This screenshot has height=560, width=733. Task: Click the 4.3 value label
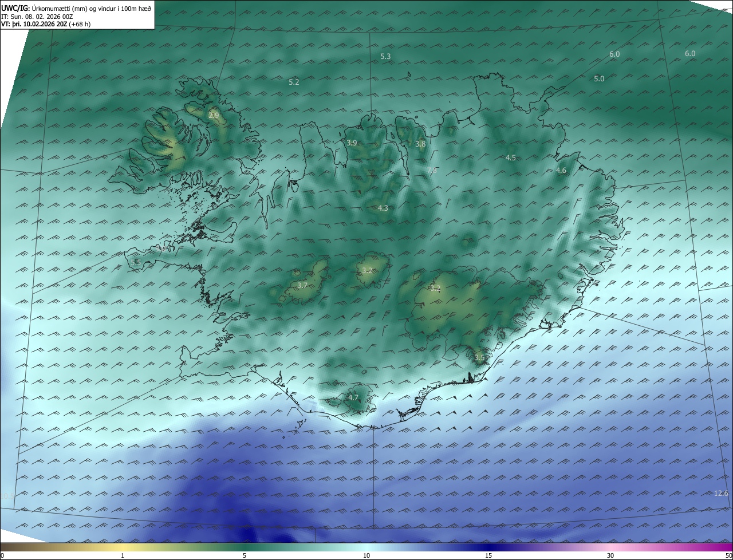pos(383,208)
